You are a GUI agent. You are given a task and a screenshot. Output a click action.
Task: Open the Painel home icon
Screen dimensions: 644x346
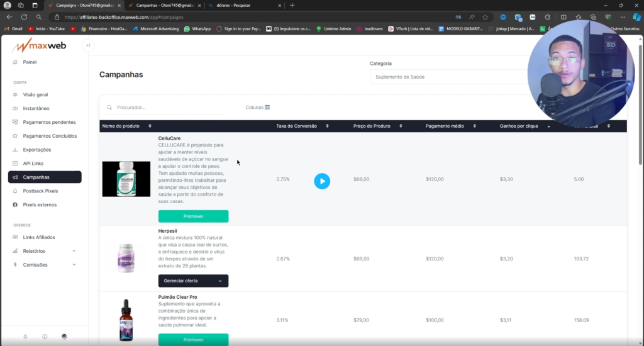[16, 62]
